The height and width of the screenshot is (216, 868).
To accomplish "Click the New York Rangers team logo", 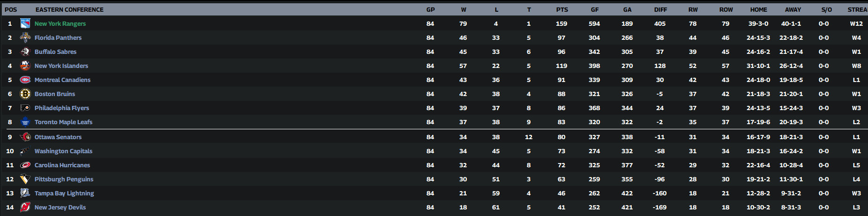I will click(25, 23).
